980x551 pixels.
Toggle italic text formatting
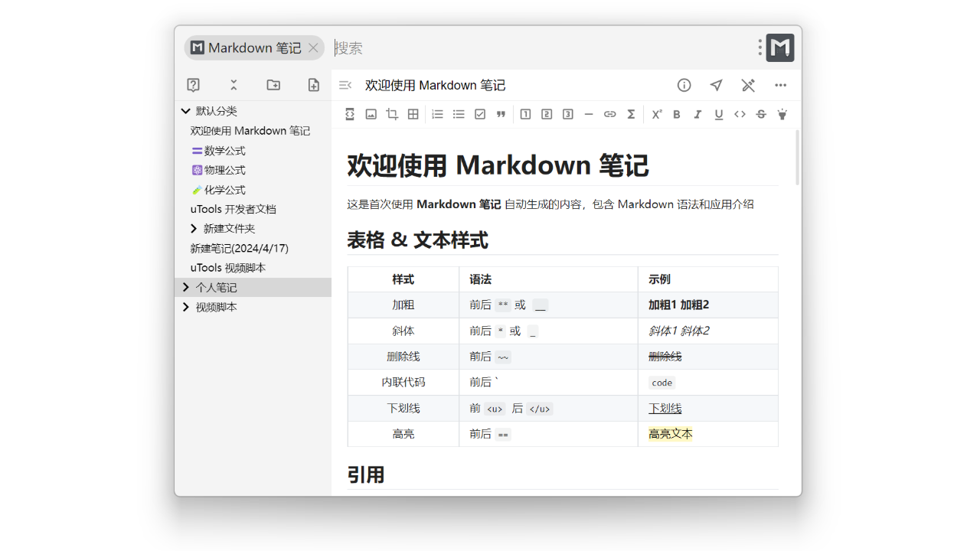697,114
